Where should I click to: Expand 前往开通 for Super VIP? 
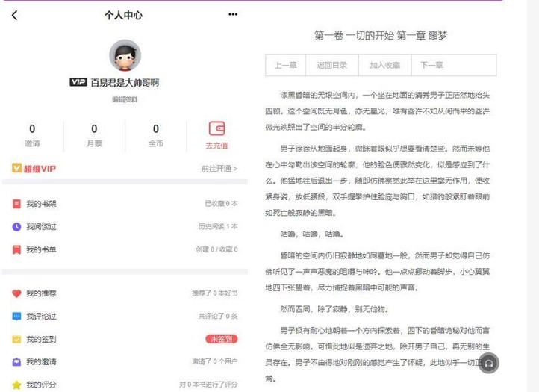[219, 169]
